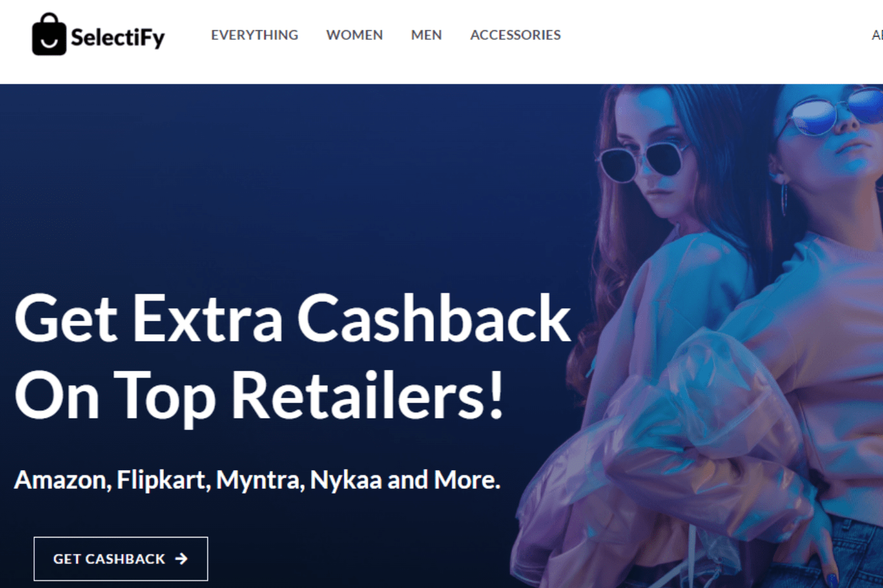Click the word "Flipkart" in the subheading
The width and height of the screenshot is (883, 588).
(163, 480)
